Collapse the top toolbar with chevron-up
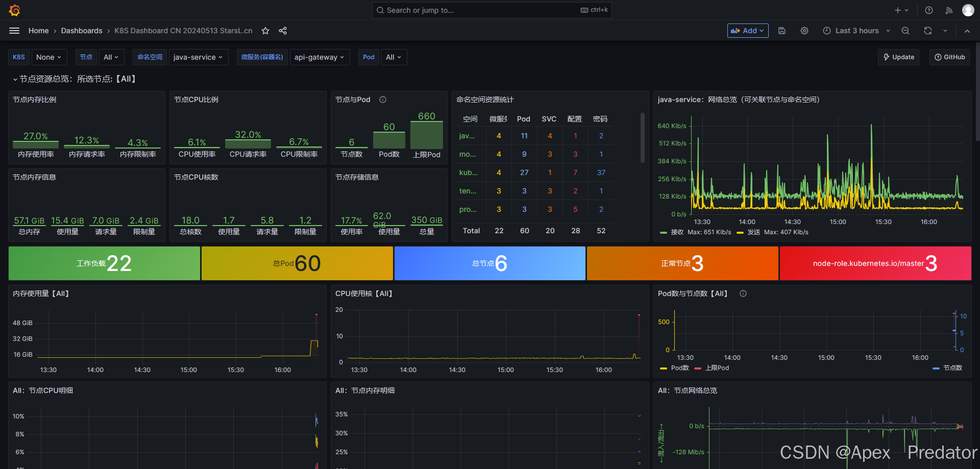Viewport: 980px width, 469px height. click(x=967, y=31)
